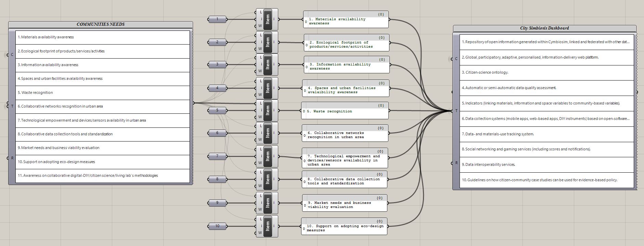Select output panel '4. Spaces and urban facilities'
Viewport: 644px width, 246px height.
(x=346, y=88)
